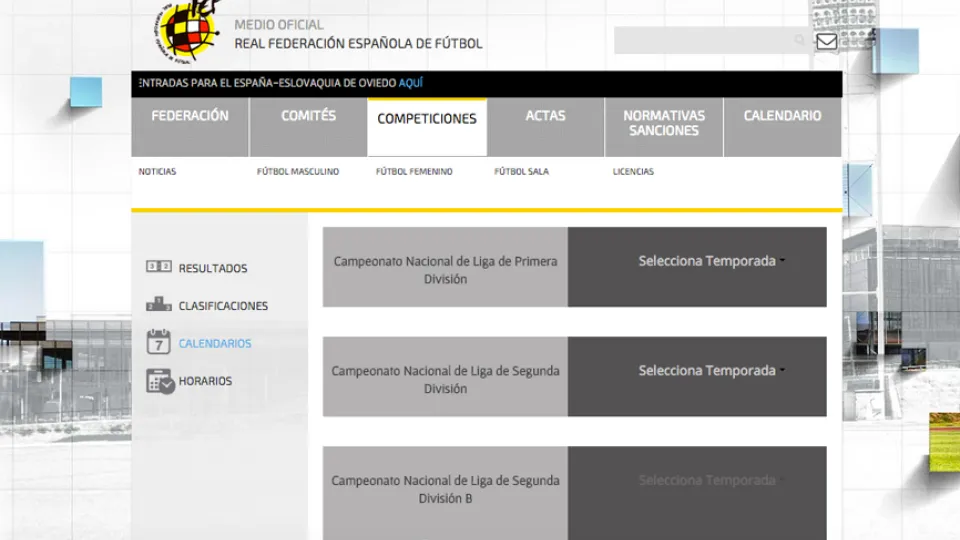
Task: Open Calendarios in the sidebar
Action: [x=215, y=343]
